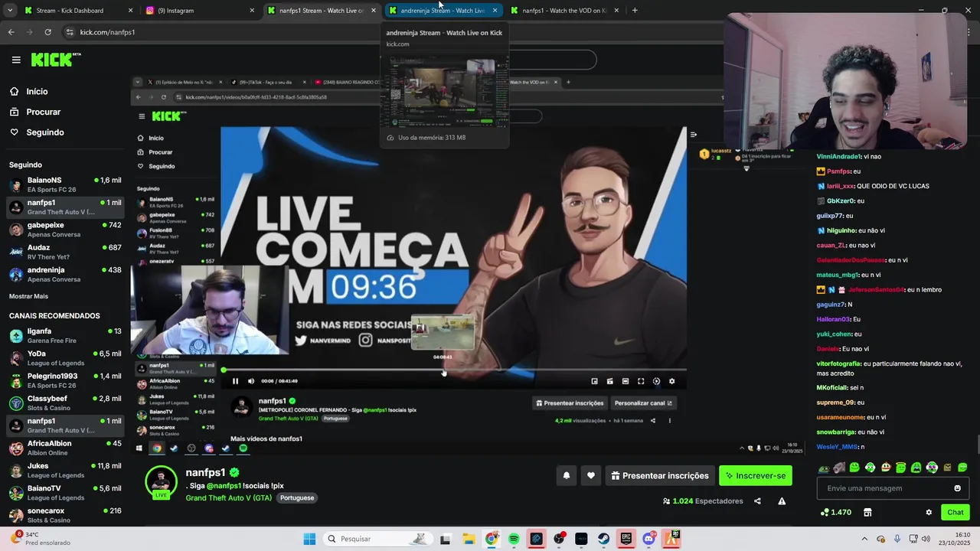980x551 pixels.
Task: Open BaianoNS channel in Seguindo list
Action: click(65, 184)
